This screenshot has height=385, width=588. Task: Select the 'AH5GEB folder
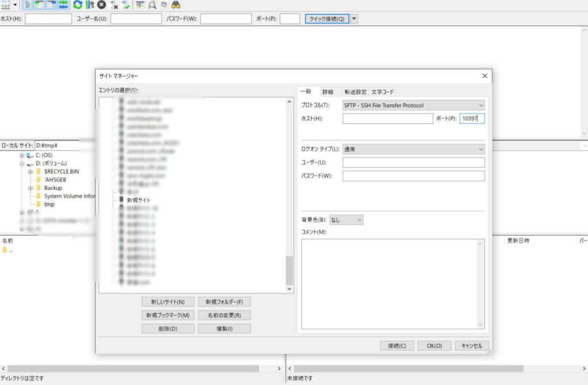click(x=55, y=180)
